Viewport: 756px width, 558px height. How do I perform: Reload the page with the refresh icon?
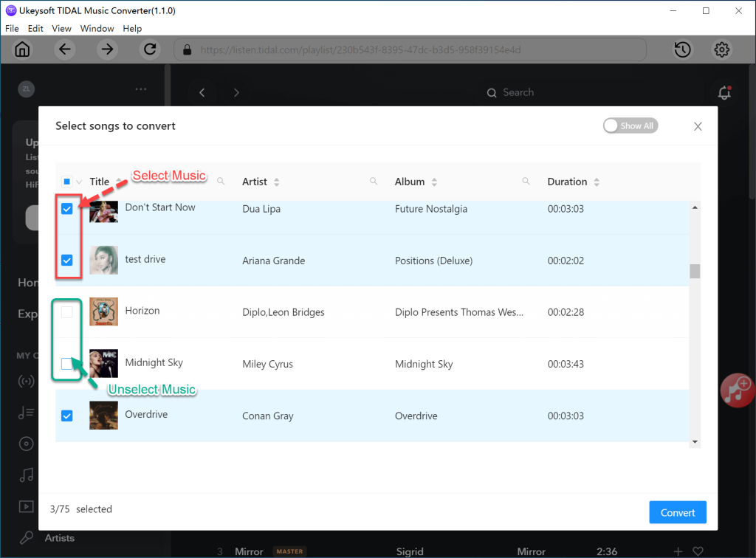tap(150, 49)
